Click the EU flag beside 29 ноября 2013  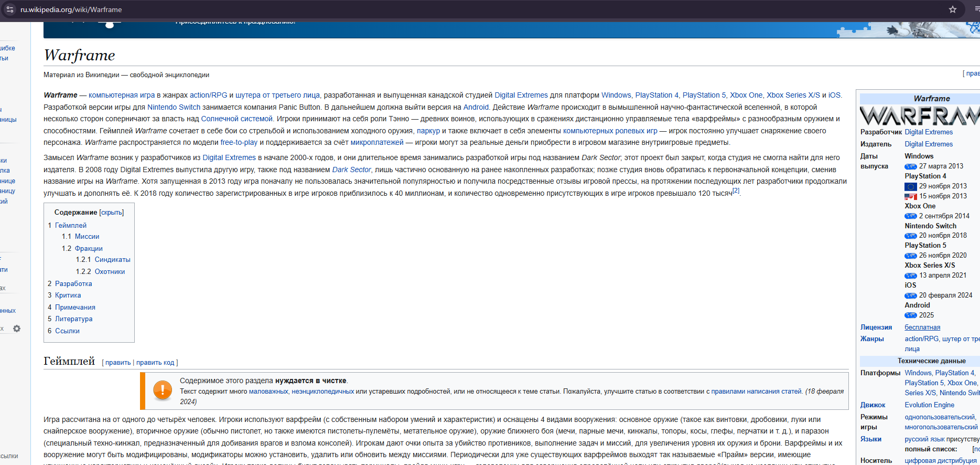click(911, 186)
